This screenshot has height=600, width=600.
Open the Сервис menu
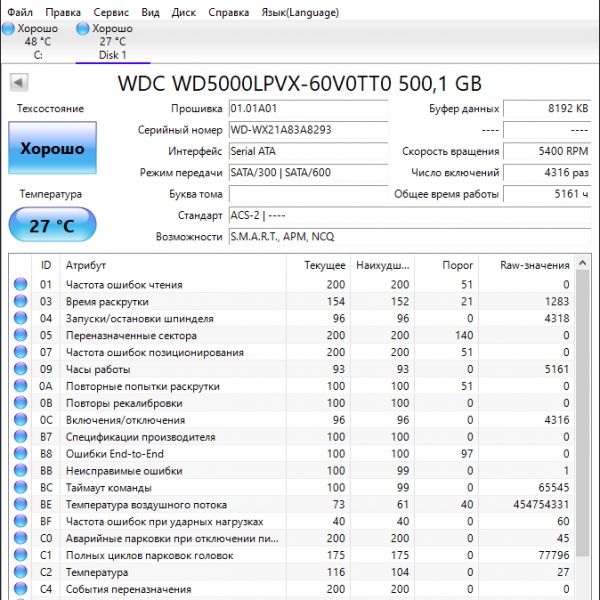pos(111,12)
